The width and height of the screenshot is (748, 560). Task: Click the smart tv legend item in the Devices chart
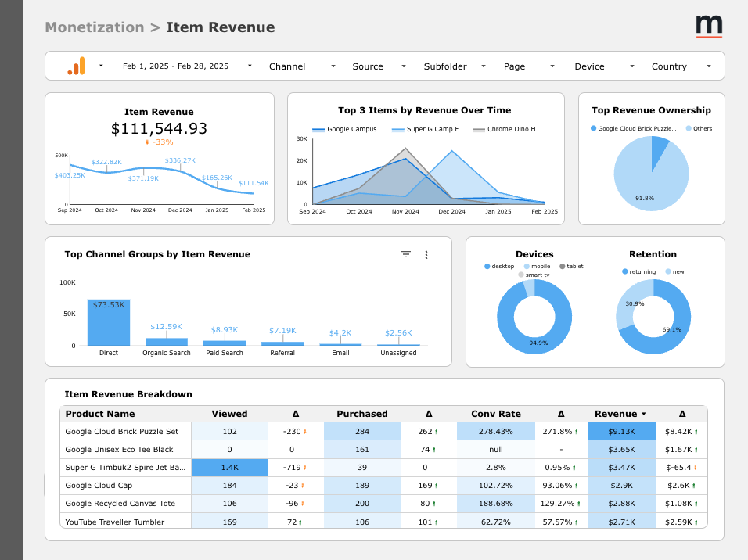pyautogui.click(x=534, y=275)
